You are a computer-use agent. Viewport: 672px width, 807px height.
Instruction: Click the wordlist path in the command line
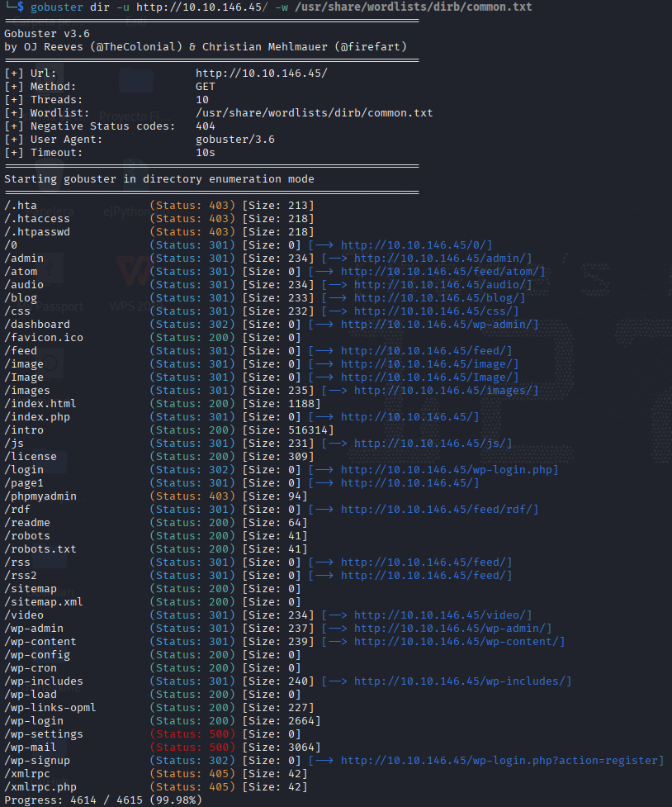tap(413, 7)
